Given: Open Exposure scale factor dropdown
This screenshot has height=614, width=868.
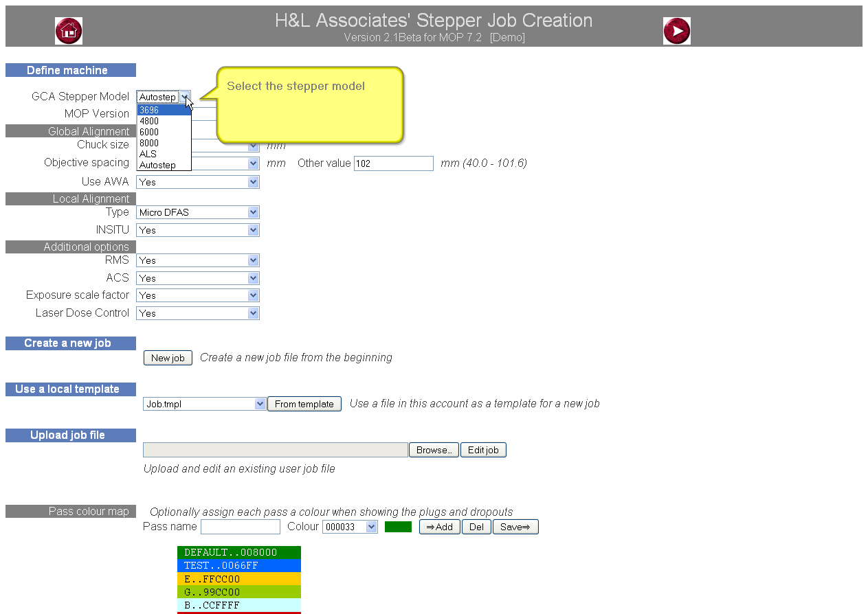Looking at the screenshot, I should click(198, 295).
